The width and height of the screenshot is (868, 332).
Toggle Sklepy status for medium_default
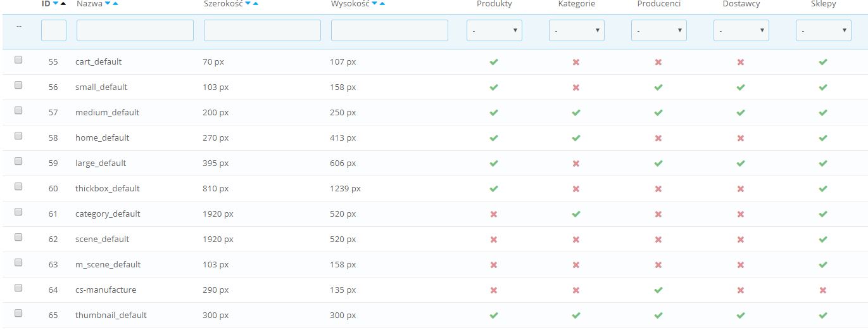pos(823,113)
